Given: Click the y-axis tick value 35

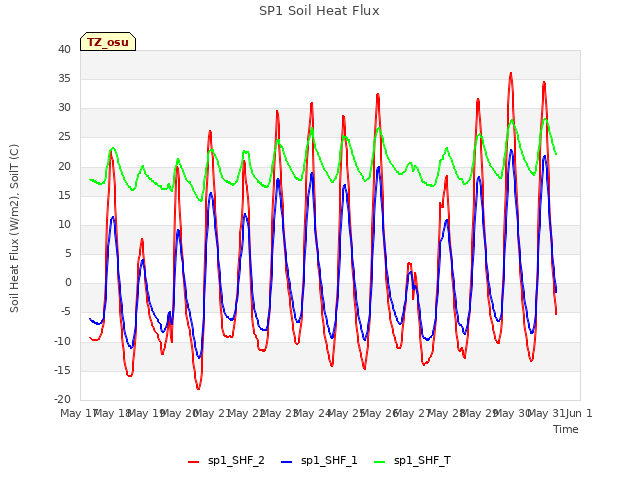Looking at the screenshot, I should 64,78.
